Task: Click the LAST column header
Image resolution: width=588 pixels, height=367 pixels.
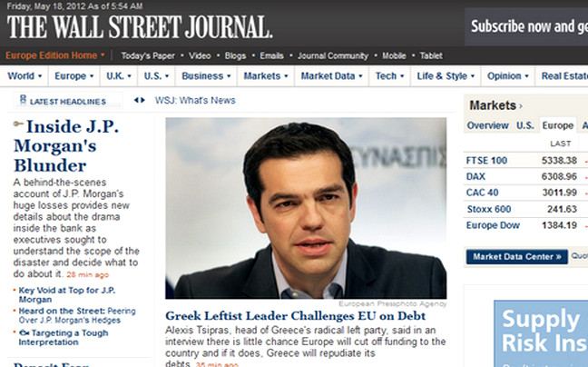Action: (x=561, y=144)
